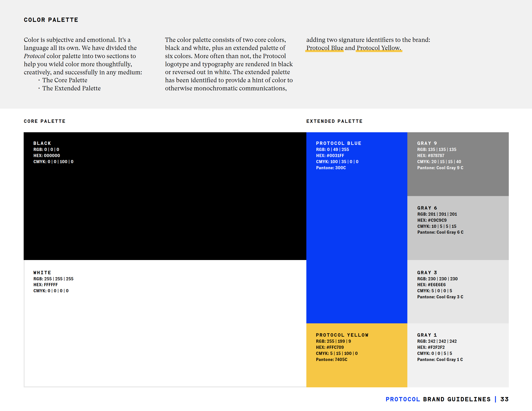Click 'HEX: #FFC709' value

click(x=330, y=347)
